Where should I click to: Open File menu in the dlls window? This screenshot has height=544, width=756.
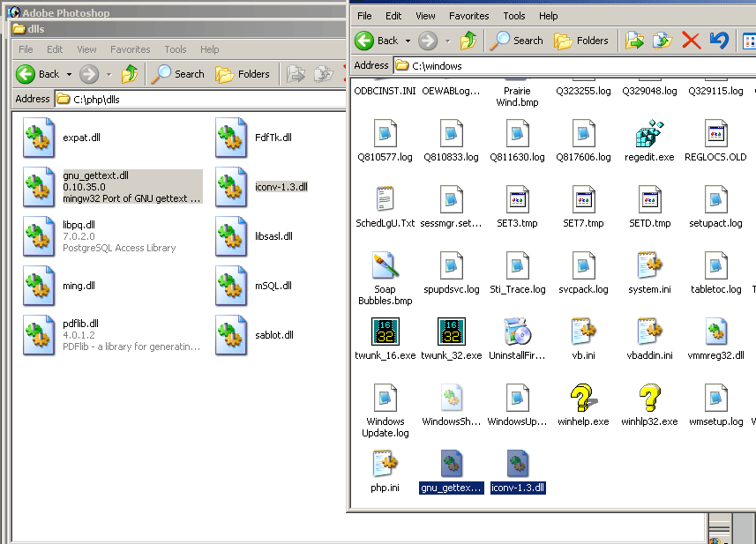click(x=26, y=49)
